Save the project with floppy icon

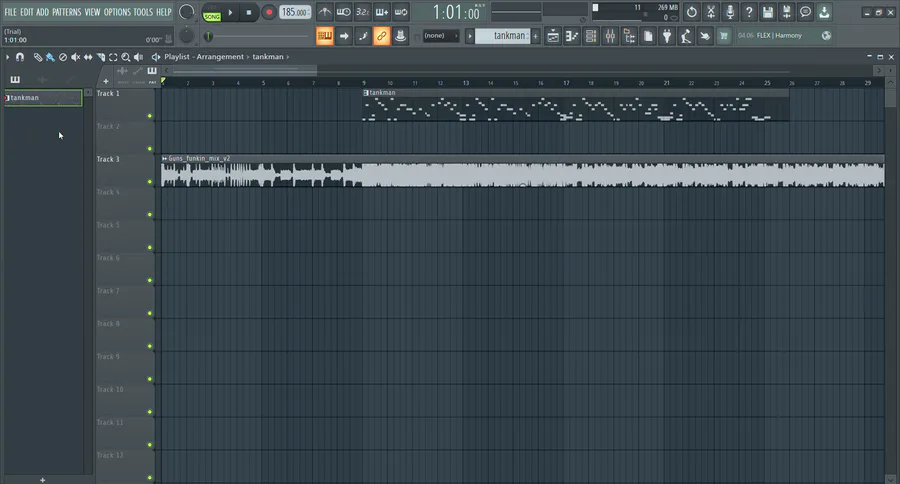[767, 12]
